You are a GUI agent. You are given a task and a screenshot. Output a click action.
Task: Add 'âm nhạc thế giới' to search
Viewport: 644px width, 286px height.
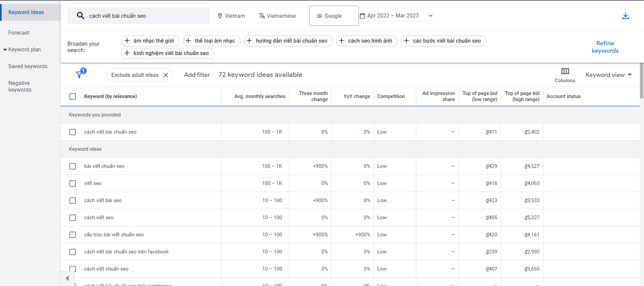[150, 41]
